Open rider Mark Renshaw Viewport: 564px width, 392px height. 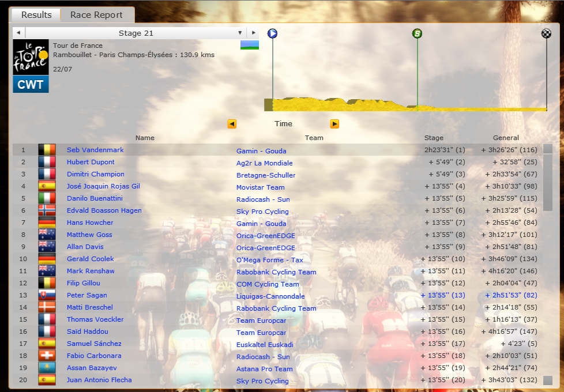91,271
